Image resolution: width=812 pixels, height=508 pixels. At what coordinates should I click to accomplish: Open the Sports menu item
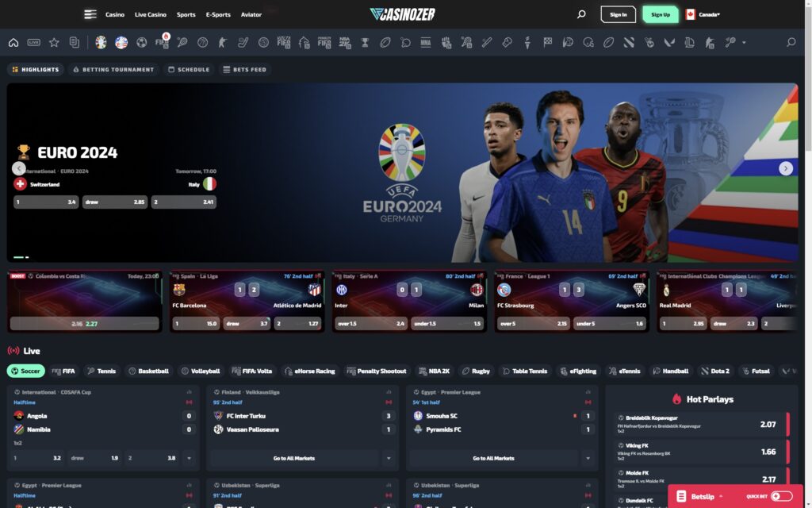tap(186, 14)
